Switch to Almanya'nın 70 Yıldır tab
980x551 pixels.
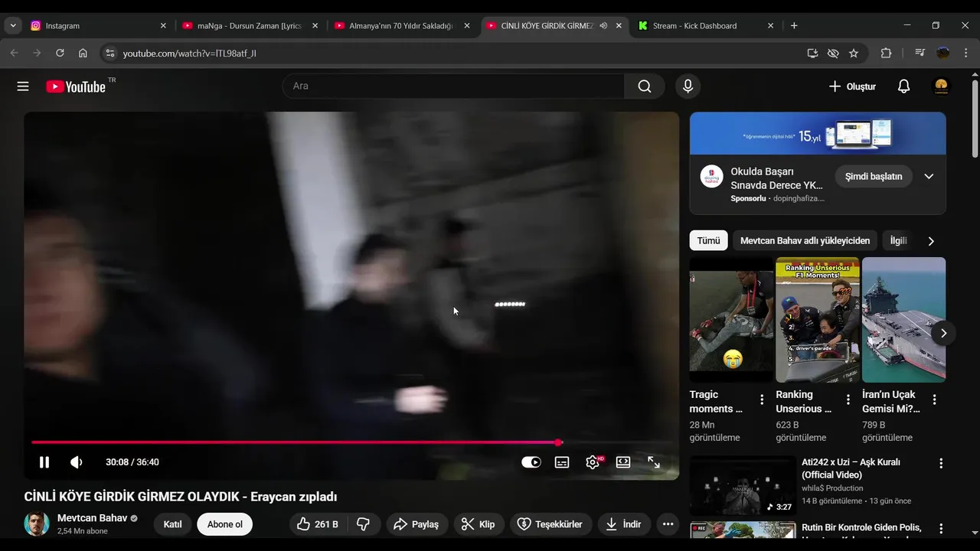[x=400, y=25]
